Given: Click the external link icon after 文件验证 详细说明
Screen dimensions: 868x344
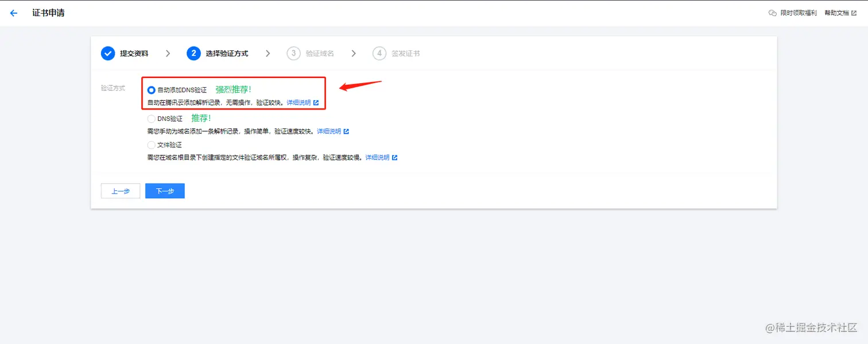Looking at the screenshot, I should (394, 157).
